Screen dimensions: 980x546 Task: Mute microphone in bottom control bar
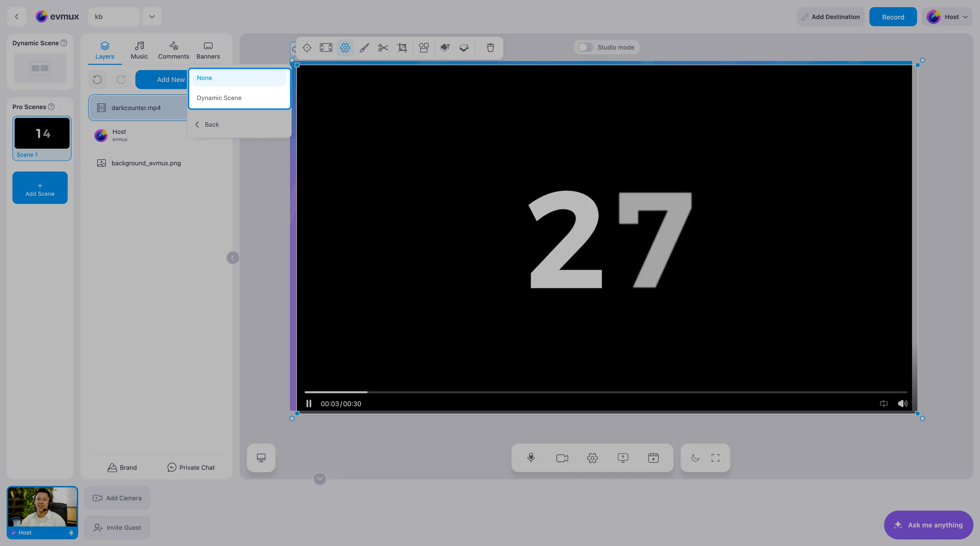click(x=531, y=458)
